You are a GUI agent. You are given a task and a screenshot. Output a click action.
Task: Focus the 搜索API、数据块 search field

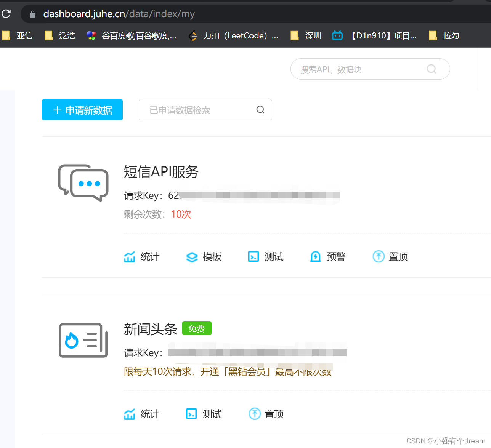pyautogui.click(x=370, y=69)
